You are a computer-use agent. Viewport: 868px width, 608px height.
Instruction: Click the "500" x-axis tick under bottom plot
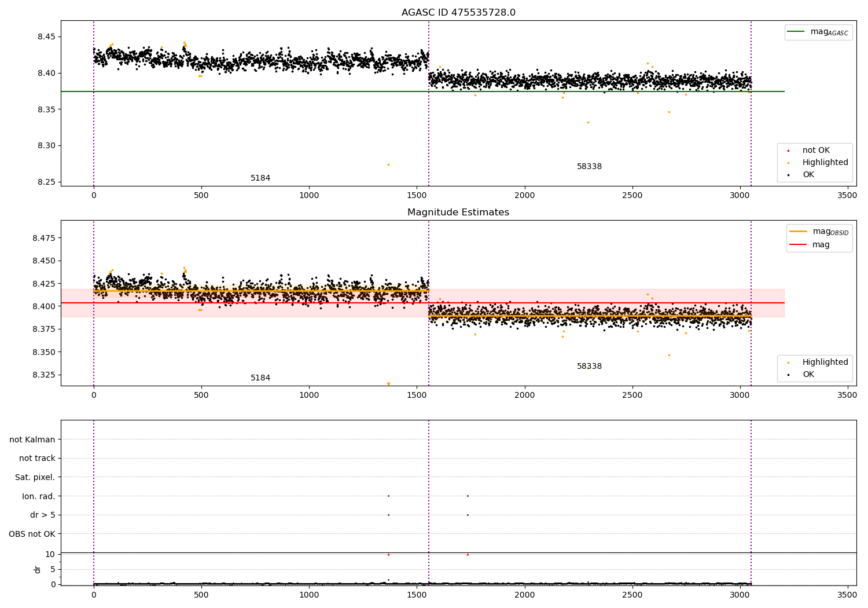pyautogui.click(x=201, y=594)
